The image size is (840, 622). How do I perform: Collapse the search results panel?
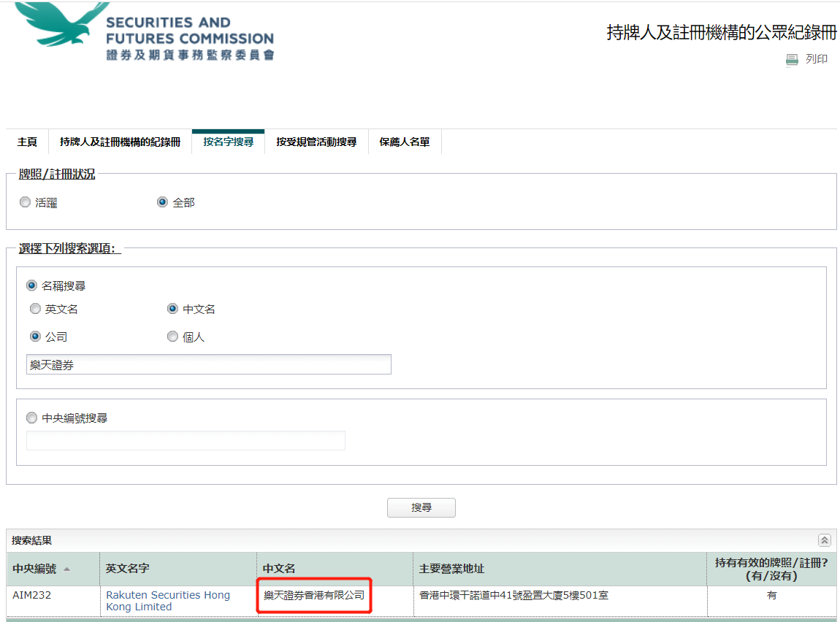click(825, 540)
